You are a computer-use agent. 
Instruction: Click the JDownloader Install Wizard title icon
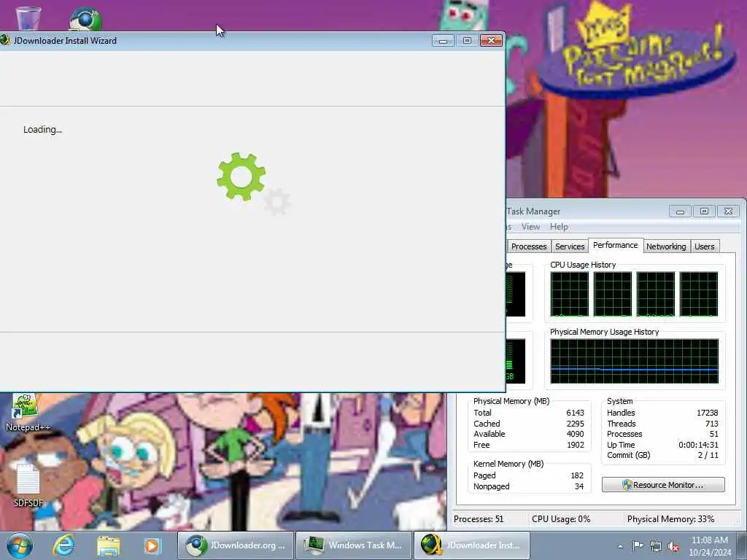click(x=5, y=41)
